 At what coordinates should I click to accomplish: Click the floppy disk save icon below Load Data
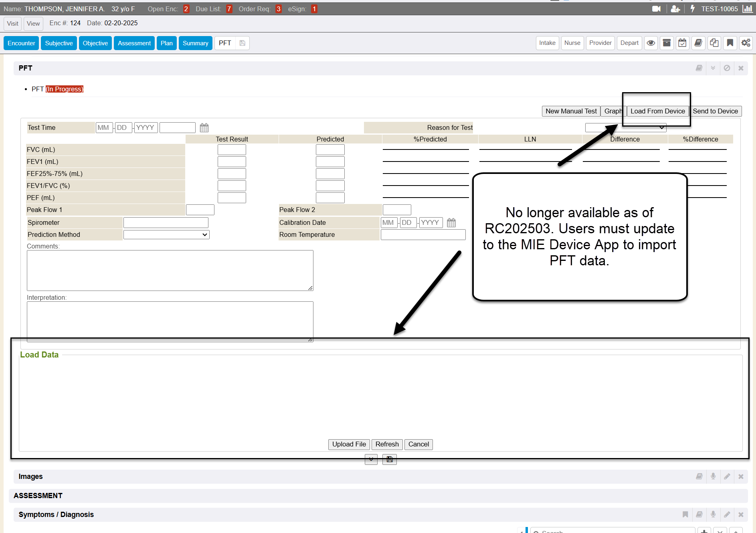[x=389, y=459]
